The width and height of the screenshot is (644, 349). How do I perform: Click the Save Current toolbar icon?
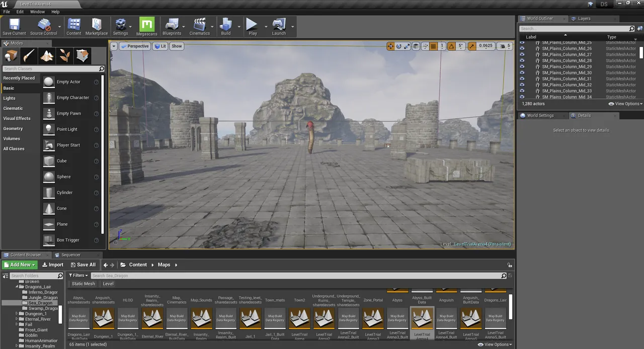(14, 27)
